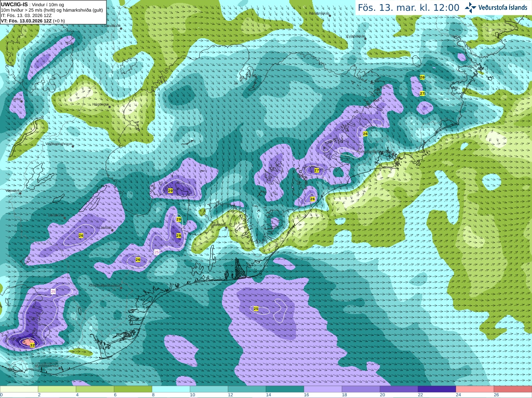The width and height of the screenshot is (532, 398).
Task: Click the date header Fös. 13. mar. kl. 12:00
Action: point(409,7)
